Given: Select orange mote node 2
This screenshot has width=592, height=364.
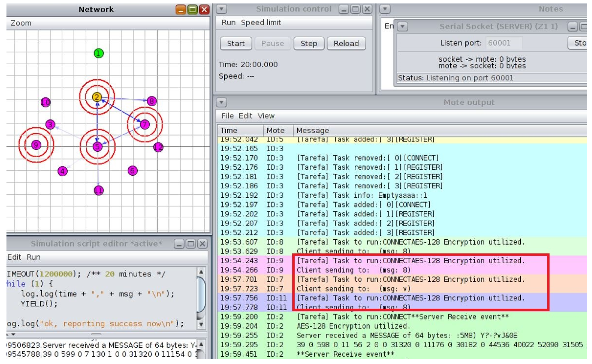Looking at the screenshot, I should click(97, 97).
